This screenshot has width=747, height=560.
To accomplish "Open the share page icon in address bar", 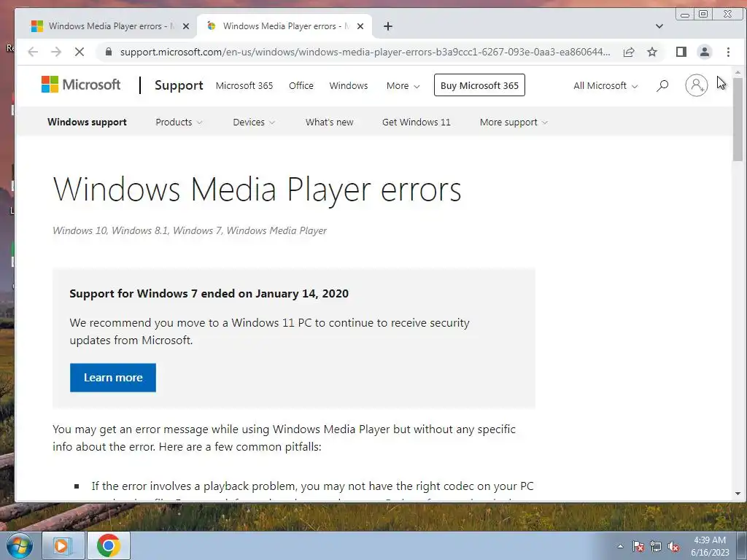I will 629,52.
